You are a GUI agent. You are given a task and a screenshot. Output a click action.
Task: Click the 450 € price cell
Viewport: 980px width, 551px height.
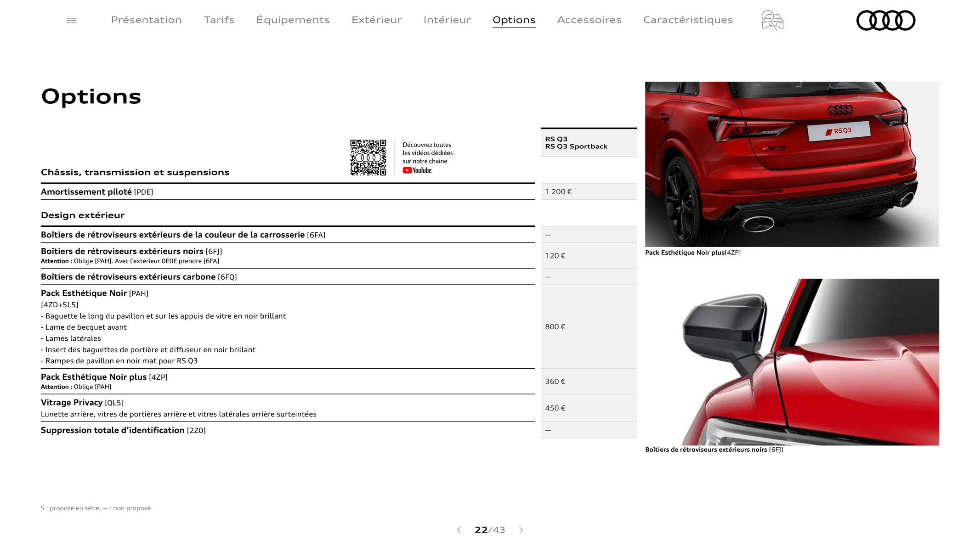coord(589,408)
